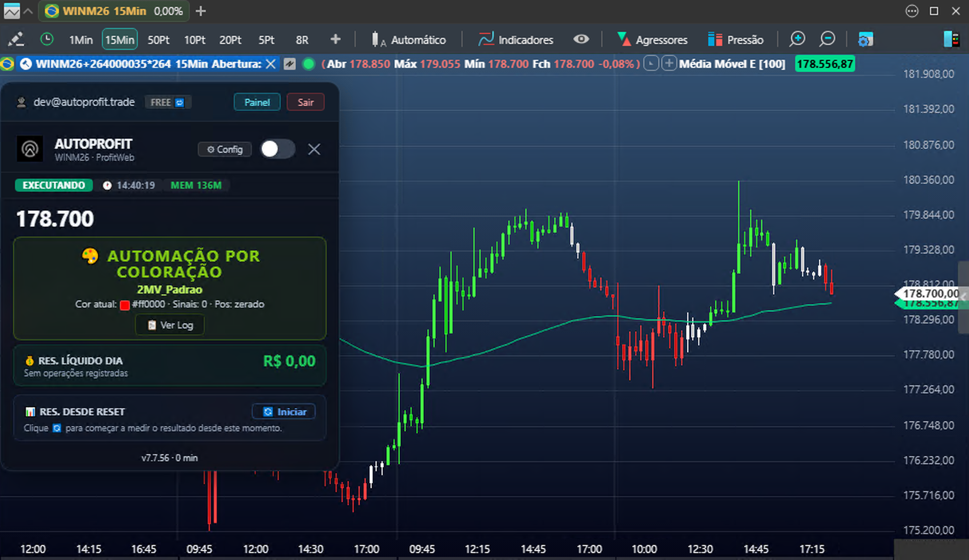Select the 50Pt timeframe tab
The height and width of the screenshot is (560, 969).
pyautogui.click(x=158, y=40)
